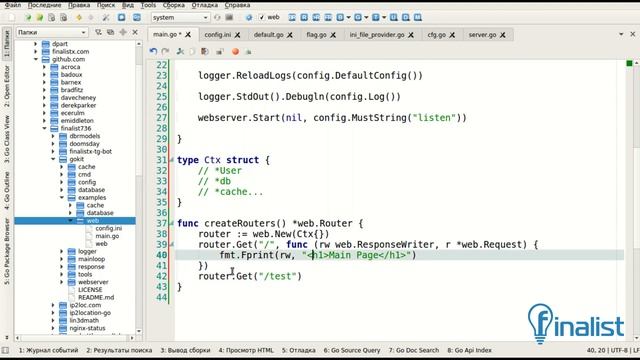Expand the webserver folder in tree
640x360 pixels.
[x=62, y=282]
